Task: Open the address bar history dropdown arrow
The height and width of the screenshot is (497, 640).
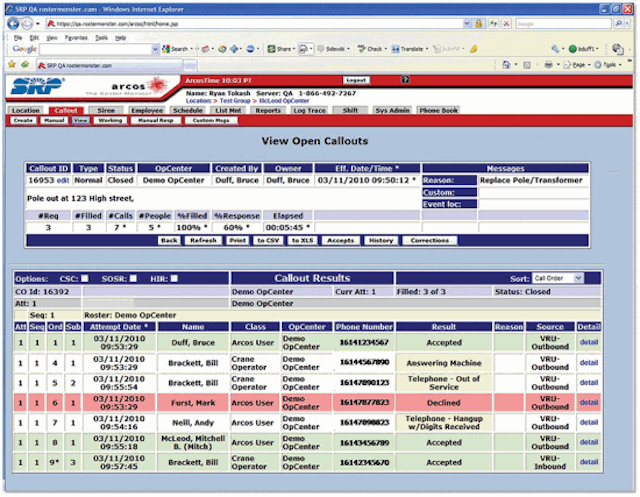Action: (467, 24)
